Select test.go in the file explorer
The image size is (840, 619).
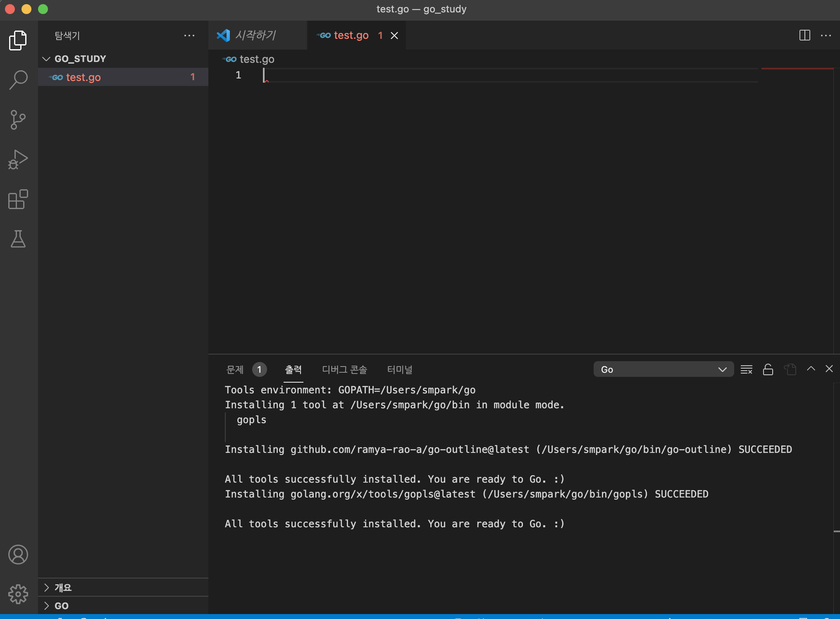(84, 77)
